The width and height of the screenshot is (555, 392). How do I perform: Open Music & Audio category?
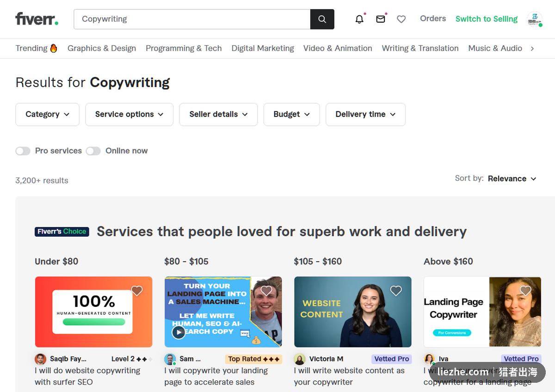click(x=495, y=48)
